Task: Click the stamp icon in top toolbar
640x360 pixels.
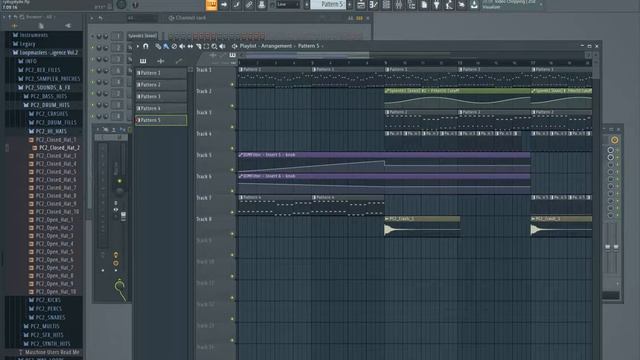Action: [262, 5]
